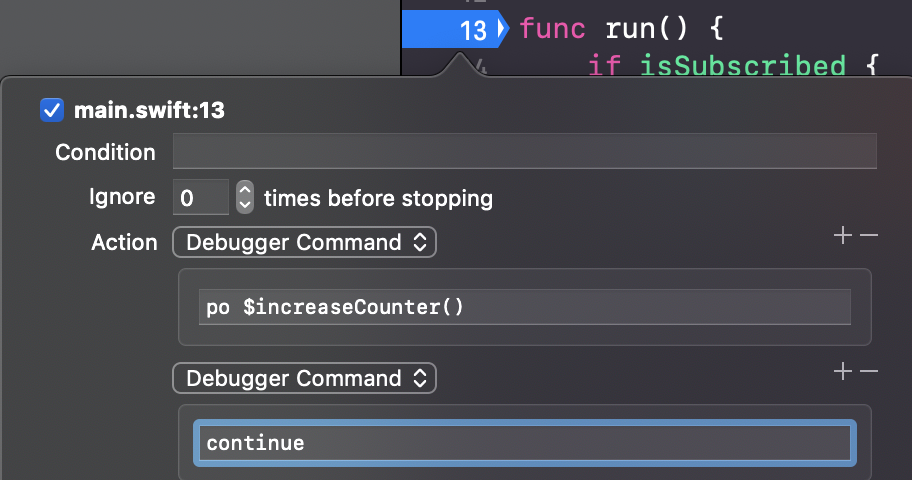Click inside the continue command field
912x480 pixels.
[525, 443]
